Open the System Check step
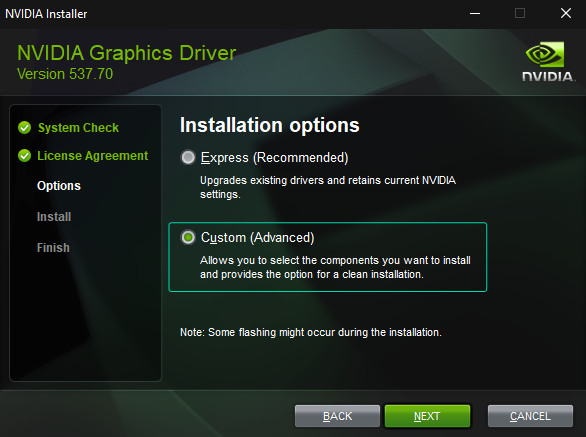586x437 pixels. click(78, 127)
